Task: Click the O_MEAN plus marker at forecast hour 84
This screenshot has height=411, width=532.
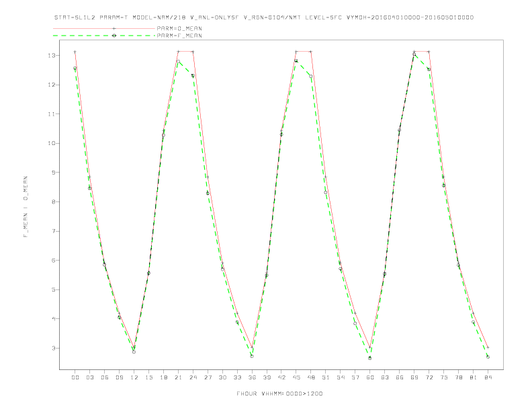Action: 488,347
